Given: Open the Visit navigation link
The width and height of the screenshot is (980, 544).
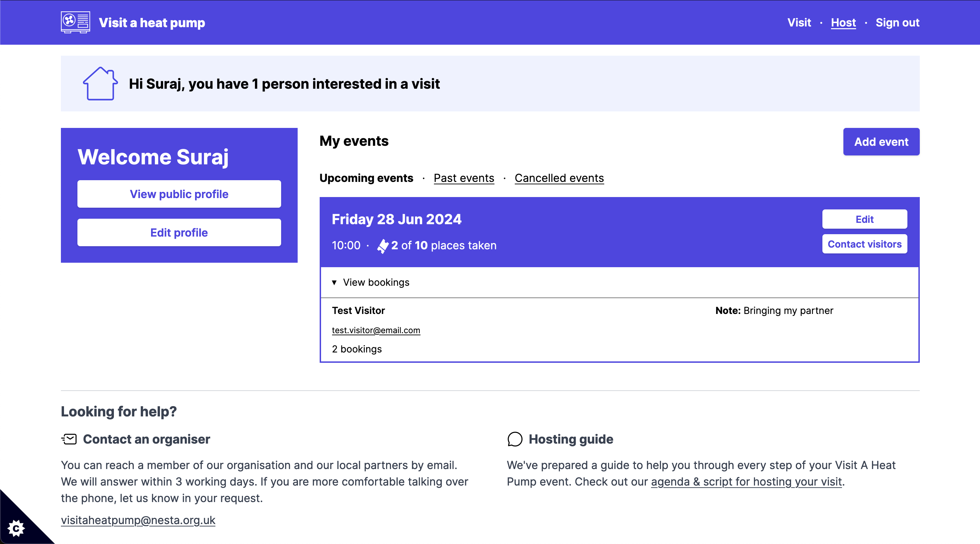Looking at the screenshot, I should tap(799, 22).
